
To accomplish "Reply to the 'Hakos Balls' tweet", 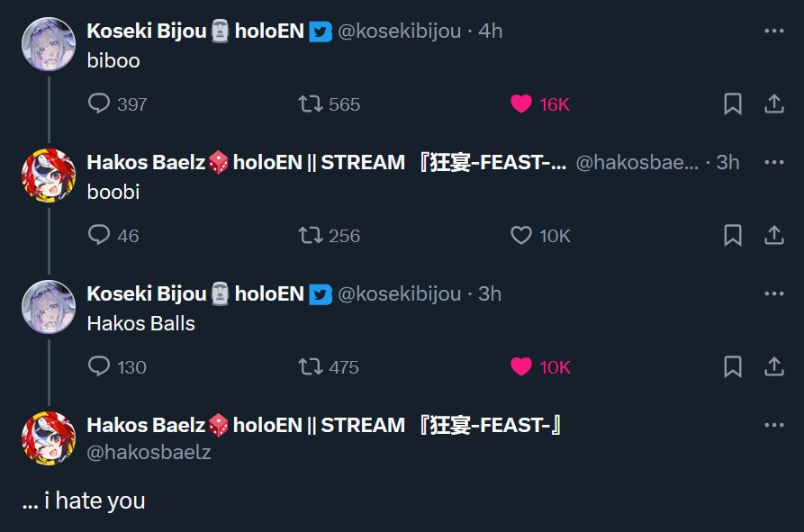I will tap(99, 366).
